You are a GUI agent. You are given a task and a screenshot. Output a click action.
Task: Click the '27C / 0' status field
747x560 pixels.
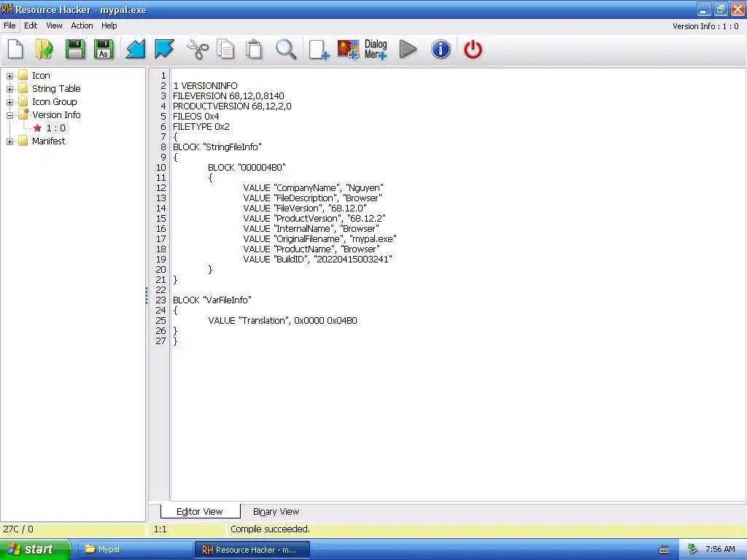tap(18, 529)
